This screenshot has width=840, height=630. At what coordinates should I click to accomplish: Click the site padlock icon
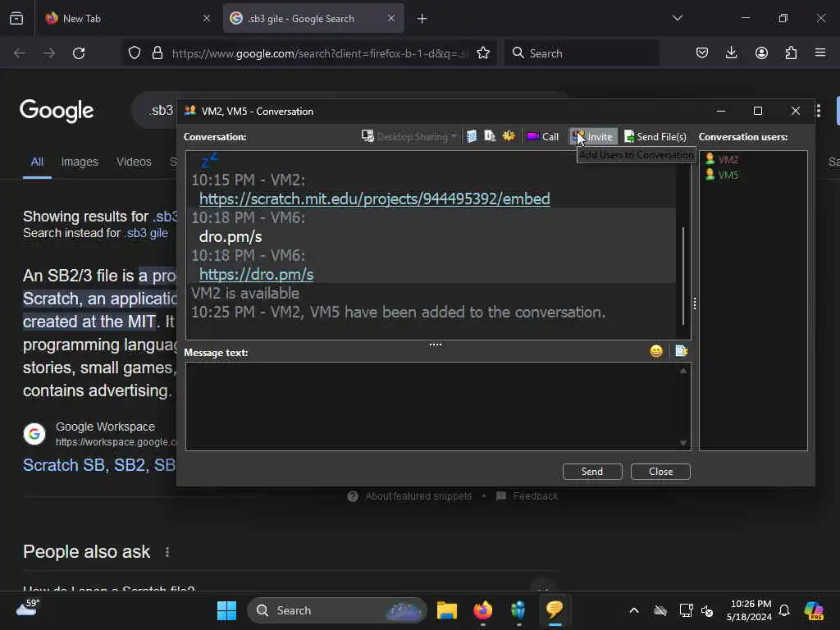point(157,53)
